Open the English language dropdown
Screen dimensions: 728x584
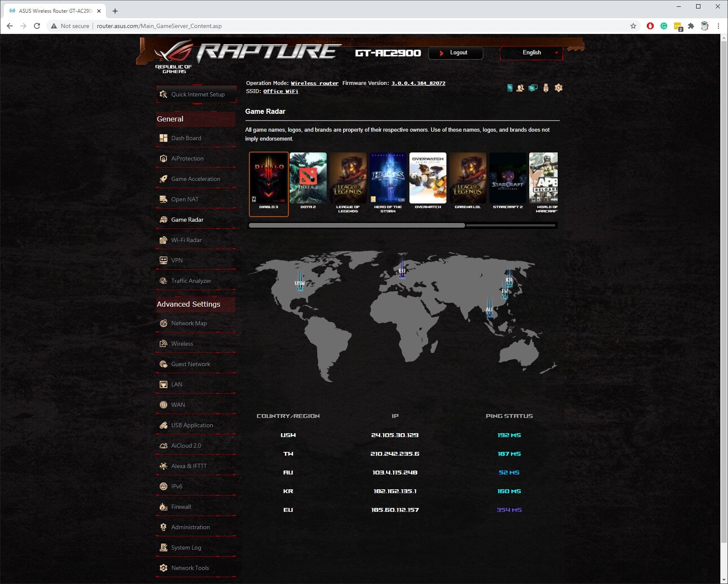[531, 53]
